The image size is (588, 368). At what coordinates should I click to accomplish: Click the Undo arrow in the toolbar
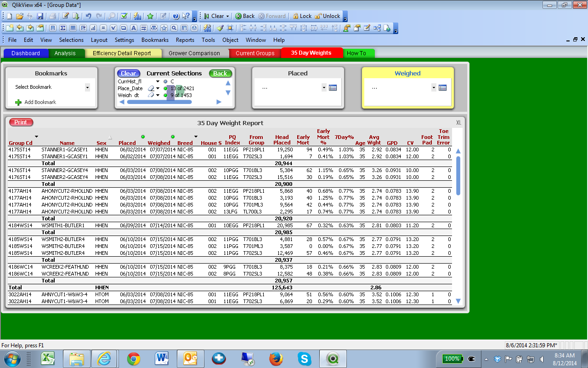(x=89, y=16)
